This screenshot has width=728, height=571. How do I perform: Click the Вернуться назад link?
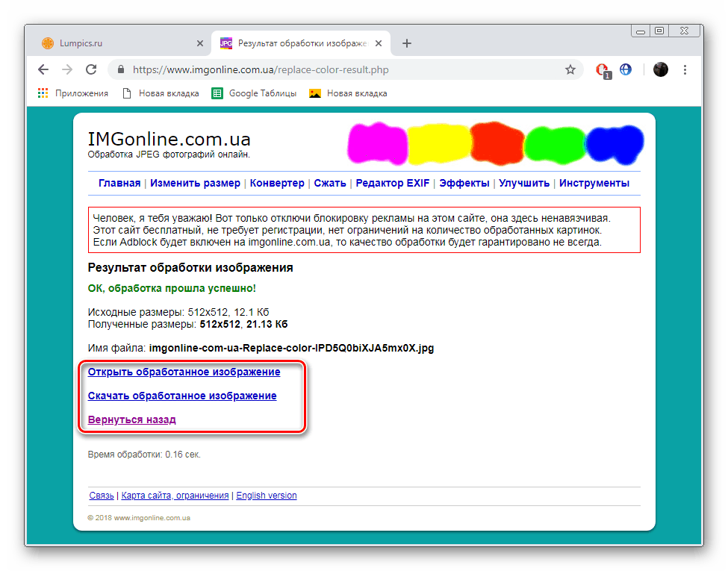[x=131, y=419]
